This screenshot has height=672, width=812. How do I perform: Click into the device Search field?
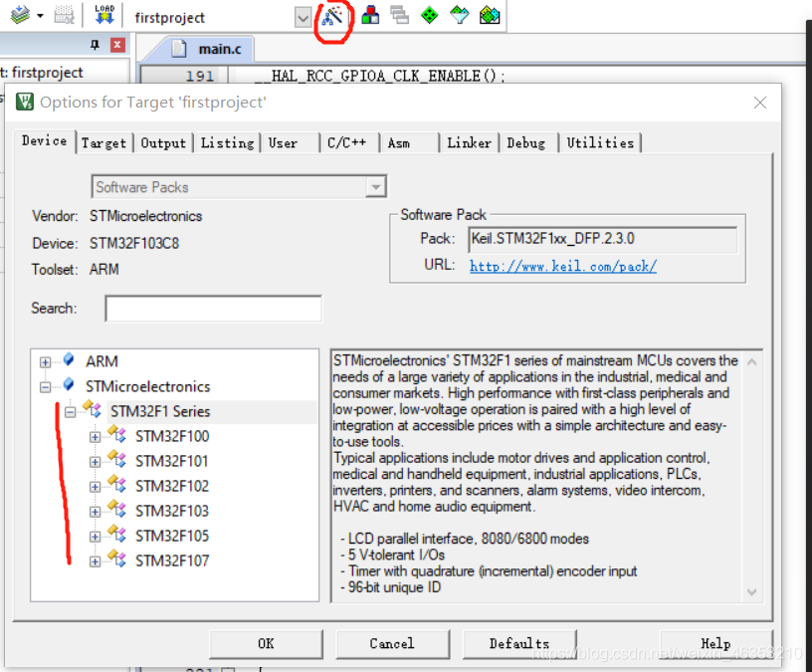click(x=213, y=309)
